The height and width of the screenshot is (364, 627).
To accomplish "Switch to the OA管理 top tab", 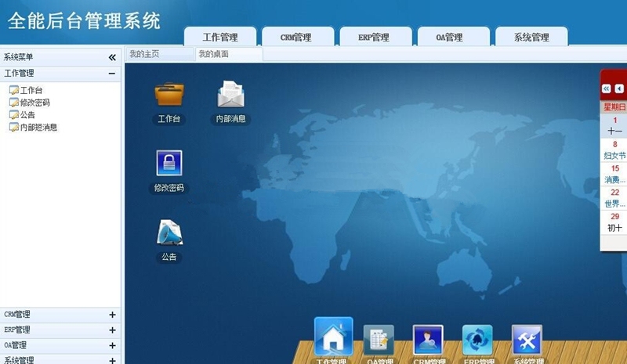I will point(454,37).
